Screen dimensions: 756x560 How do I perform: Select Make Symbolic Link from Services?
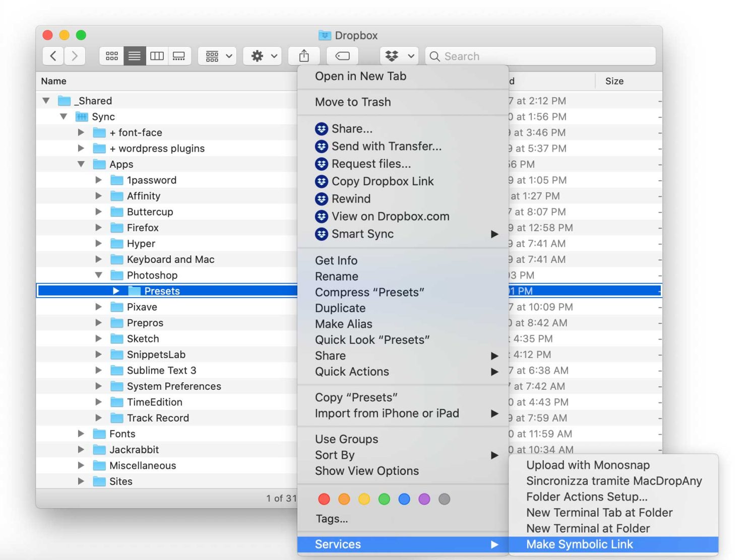tap(580, 544)
